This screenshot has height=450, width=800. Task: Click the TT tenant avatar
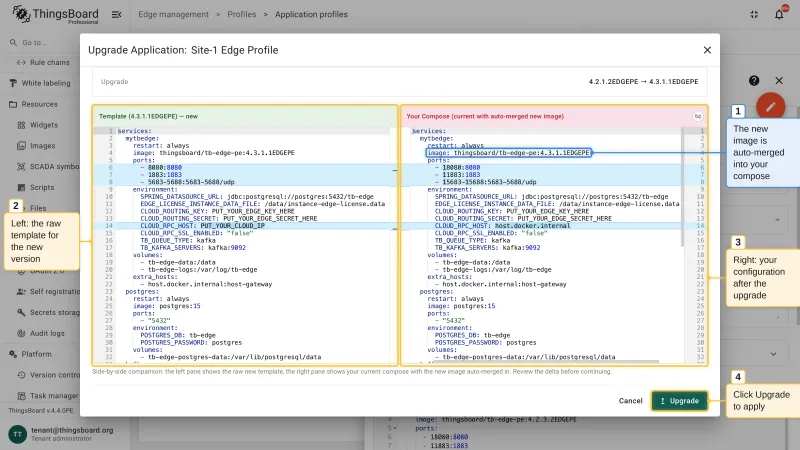pos(17,434)
